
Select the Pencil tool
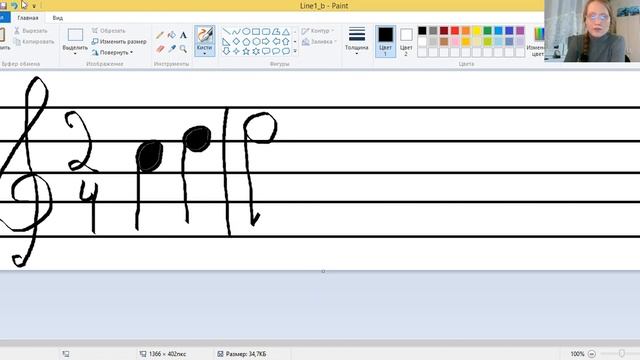160,36
